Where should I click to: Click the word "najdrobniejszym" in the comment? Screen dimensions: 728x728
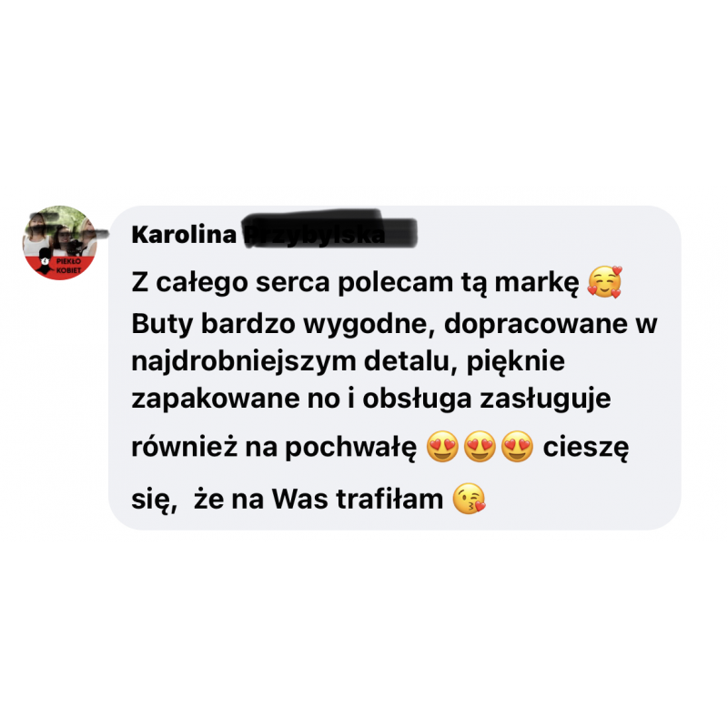(x=243, y=361)
